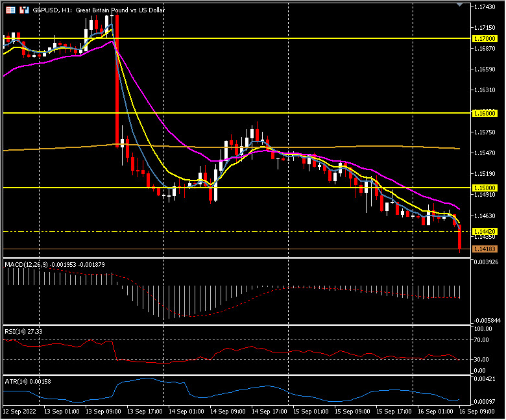This screenshot has width=506, height=420.
Task: Click the yellow 1.17000 price label
Action: tap(485, 39)
